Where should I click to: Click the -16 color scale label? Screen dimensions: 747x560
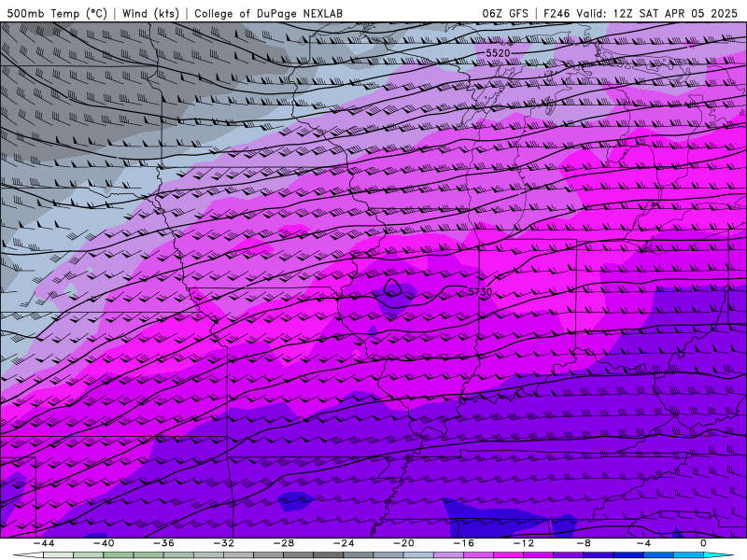pyautogui.click(x=463, y=543)
